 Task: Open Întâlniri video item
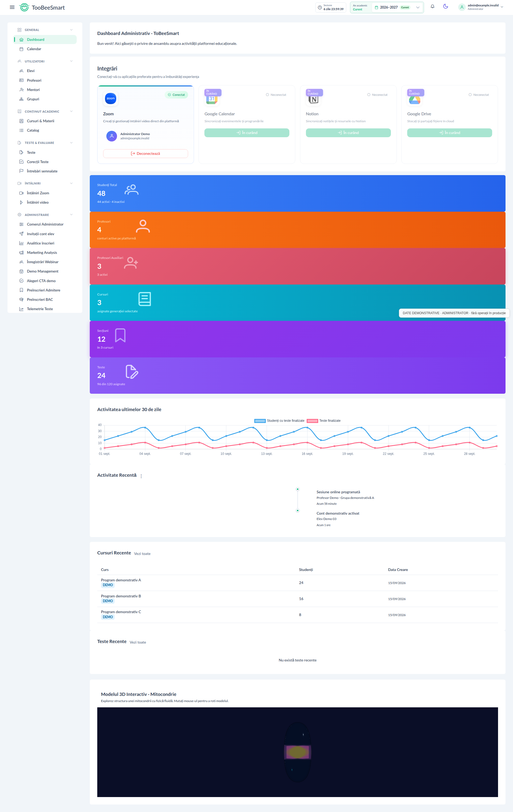[45, 202]
